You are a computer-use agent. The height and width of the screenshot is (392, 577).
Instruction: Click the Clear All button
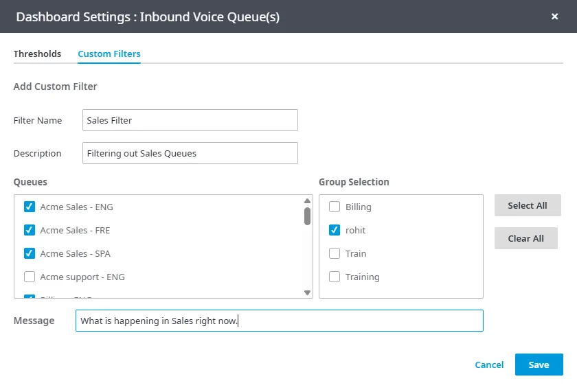[526, 238]
